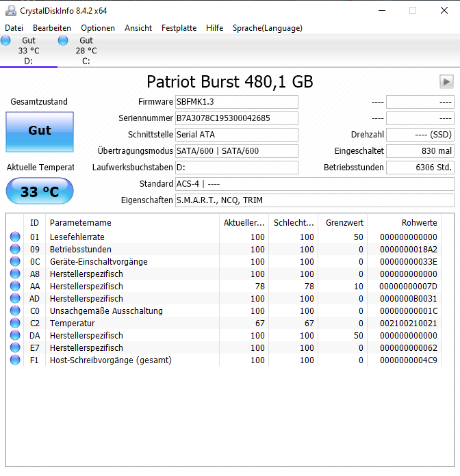
Task: Click status orb of row E7
Action: (x=15, y=347)
